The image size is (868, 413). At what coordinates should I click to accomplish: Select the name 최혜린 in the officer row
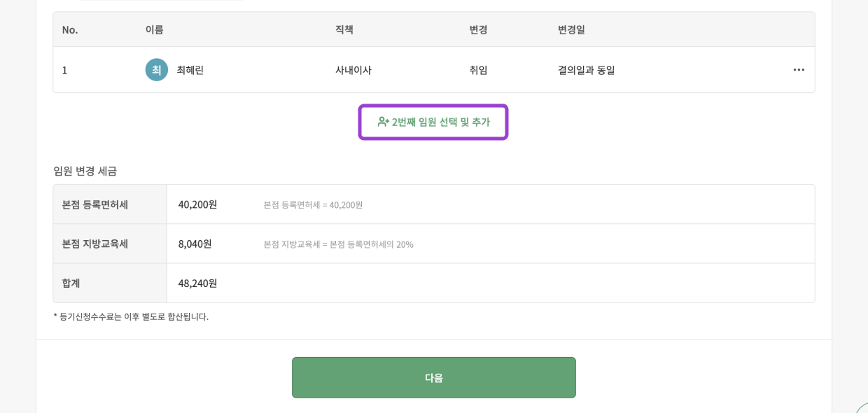tap(190, 70)
